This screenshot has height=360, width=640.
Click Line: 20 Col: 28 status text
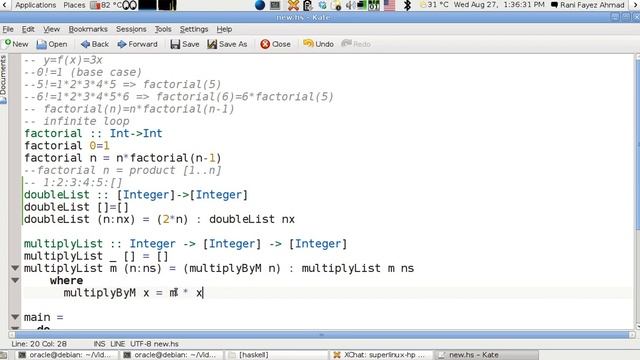point(39,344)
